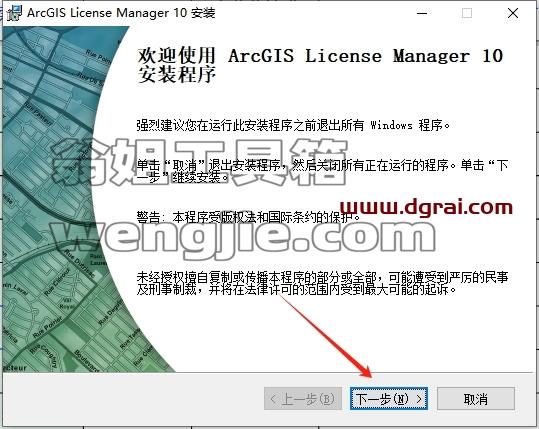Image resolution: width=539 pixels, height=429 pixels.
Task: Close the ArcGIS License Manager installer window
Action: pyautogui.click(x=513, y=13)
